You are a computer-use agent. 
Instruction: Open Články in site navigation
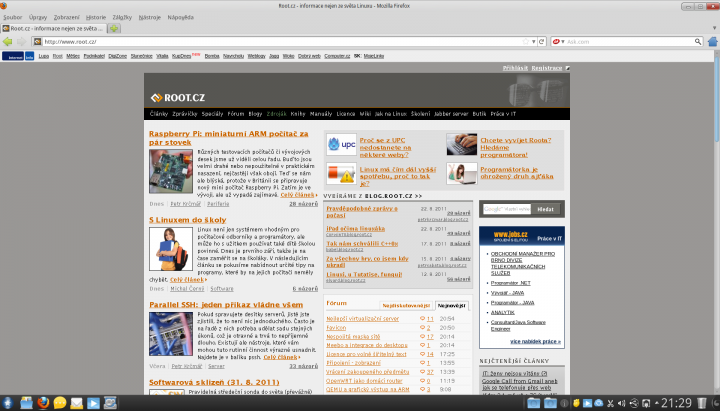pyautogui.click(x=159, y=114)
